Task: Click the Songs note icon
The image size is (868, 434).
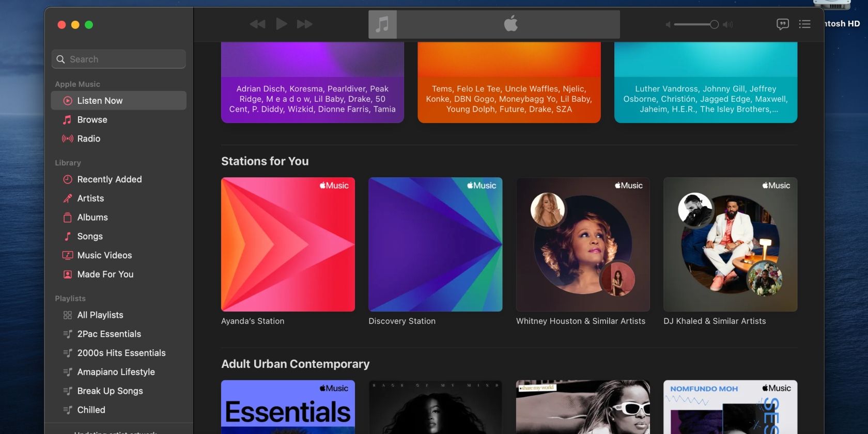Action: pos(68,236)
